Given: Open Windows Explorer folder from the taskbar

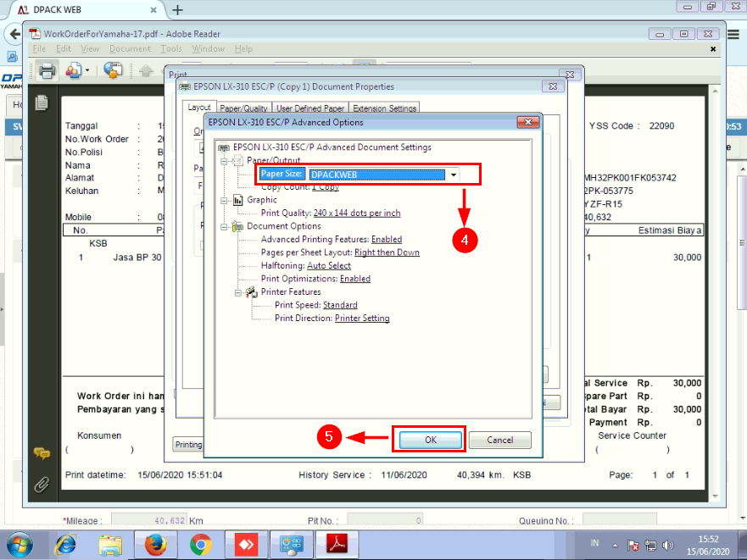Looking at the screenshot, I should coord(110,545).
